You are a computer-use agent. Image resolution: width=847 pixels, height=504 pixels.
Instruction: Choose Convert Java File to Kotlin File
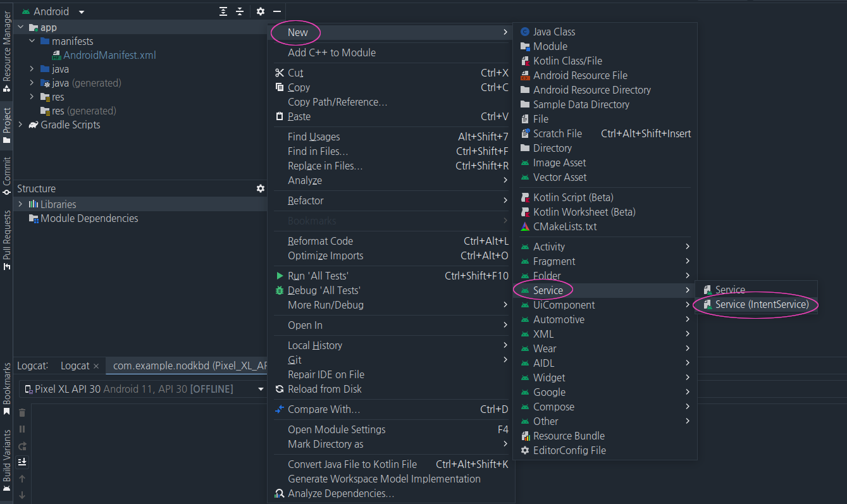(x=391, y=464)
